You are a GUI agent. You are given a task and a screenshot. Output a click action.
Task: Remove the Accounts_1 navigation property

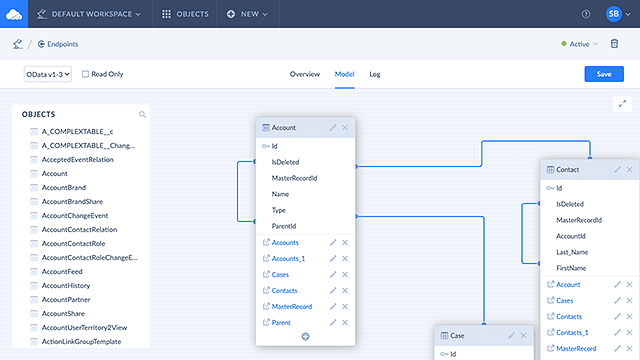point(345,258)
